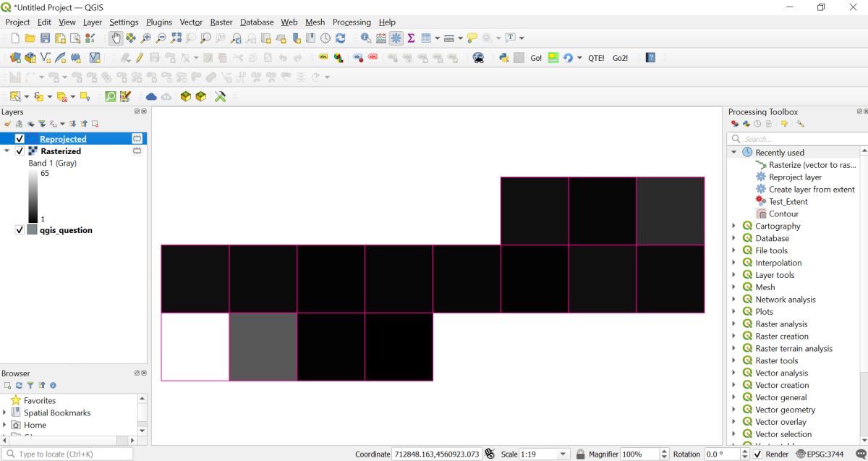Toggle visibility of the qgis_question layer
This screenshot has width=868, height=461.
(20, 230)
